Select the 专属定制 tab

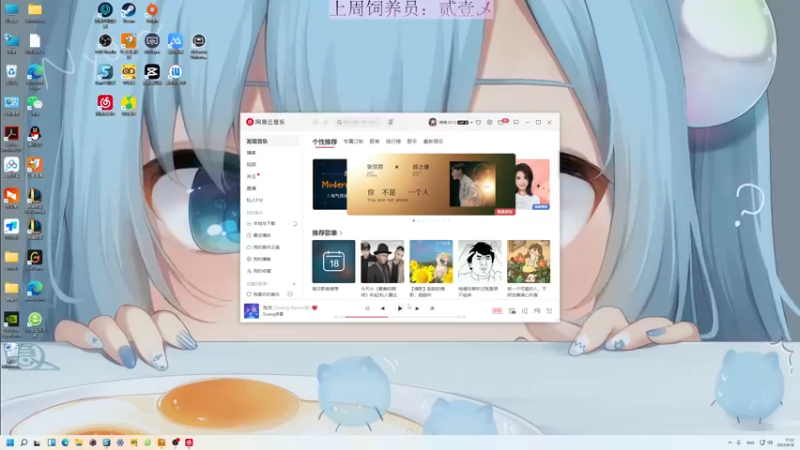(x=353, y=141)
